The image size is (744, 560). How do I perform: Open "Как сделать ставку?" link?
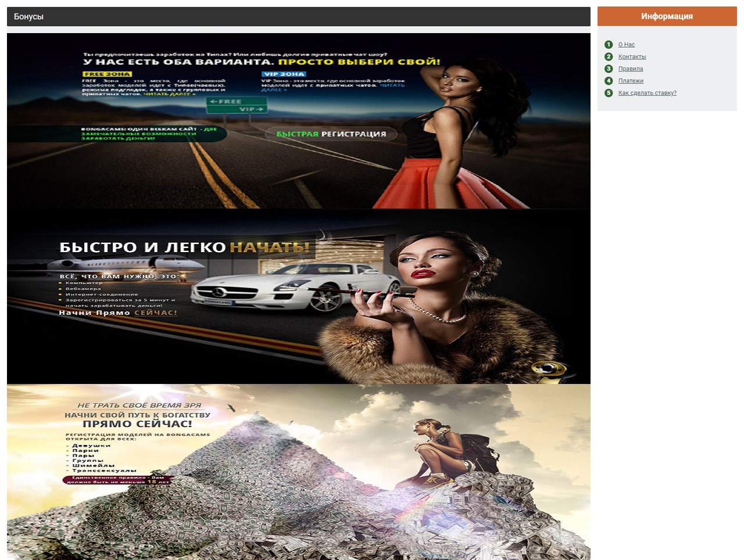pyautogui.click(x=647, y=93)
